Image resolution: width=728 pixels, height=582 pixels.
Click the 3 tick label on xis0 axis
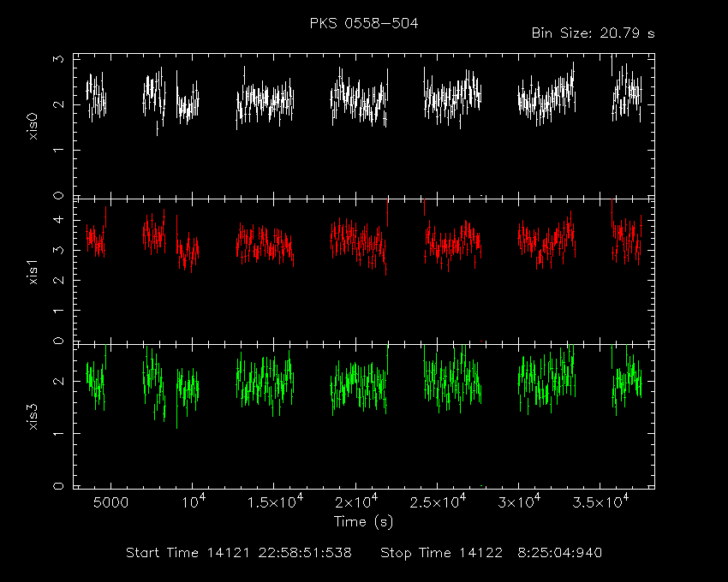point(58,59)
